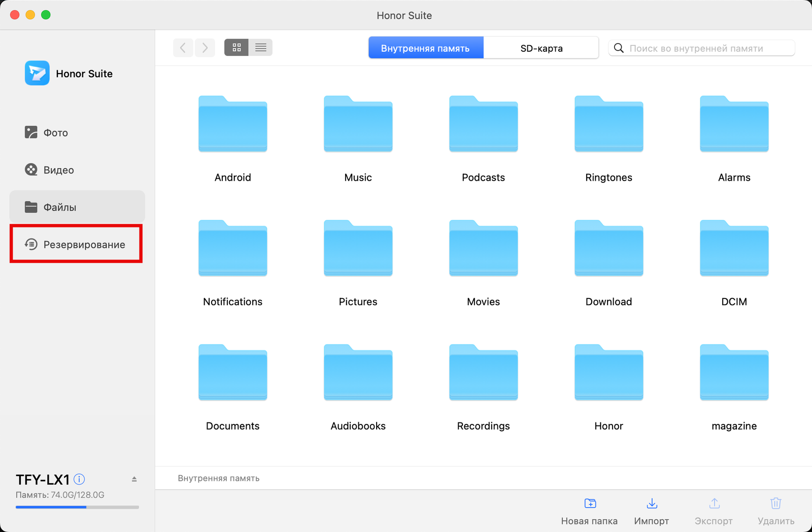Open the Файлы section in sidebar
The height and width of the screenshot is (532, 812).
[77, 207]
